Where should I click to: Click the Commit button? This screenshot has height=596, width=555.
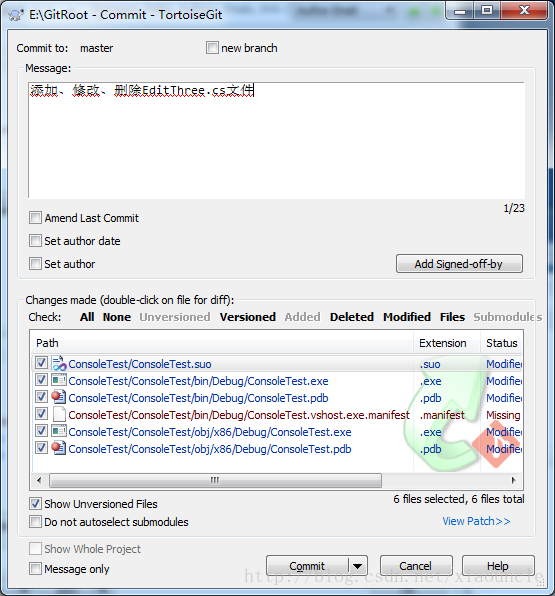(307, 566)
